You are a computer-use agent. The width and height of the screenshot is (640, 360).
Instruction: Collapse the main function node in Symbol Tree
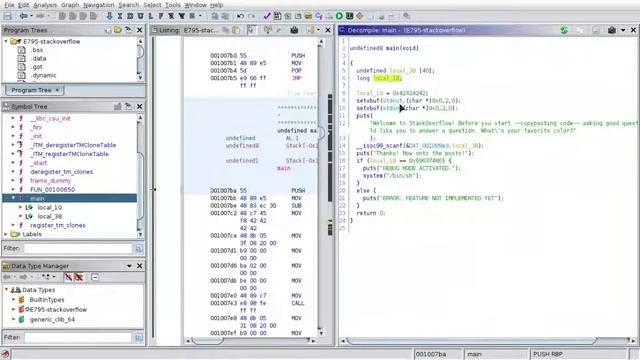[x=13, y=198]
